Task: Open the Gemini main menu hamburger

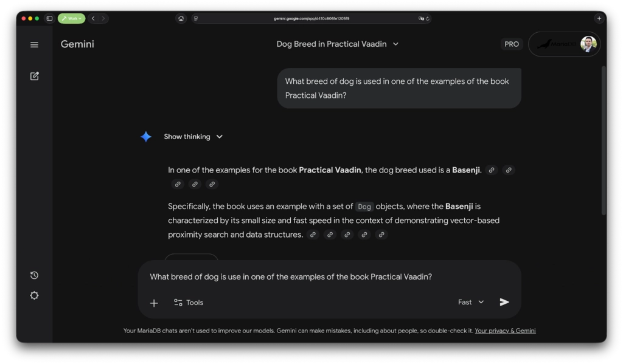Action: [34, 44]
